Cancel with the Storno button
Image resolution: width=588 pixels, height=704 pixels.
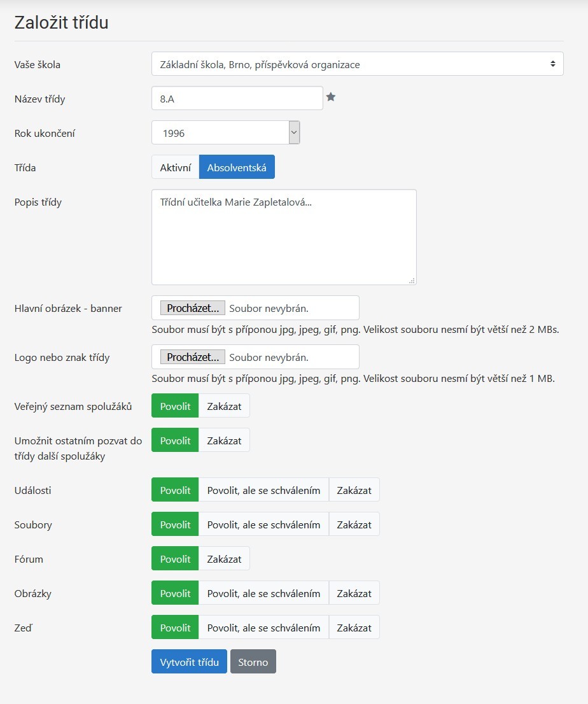tap(253, 662)
